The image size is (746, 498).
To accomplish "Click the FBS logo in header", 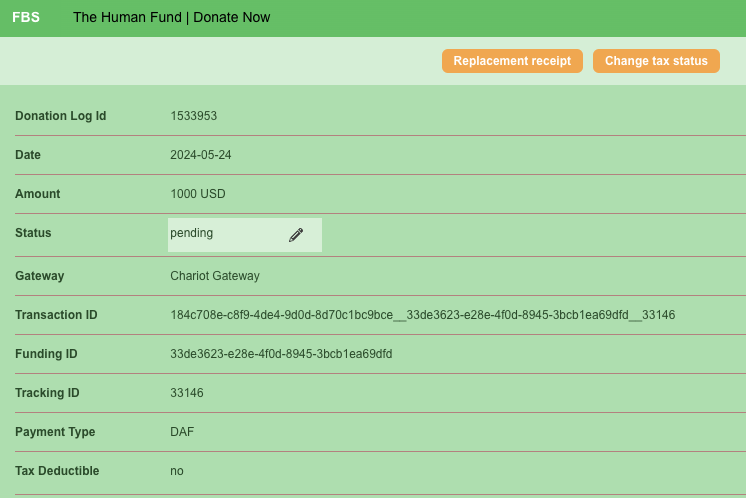I will [27, 18].
